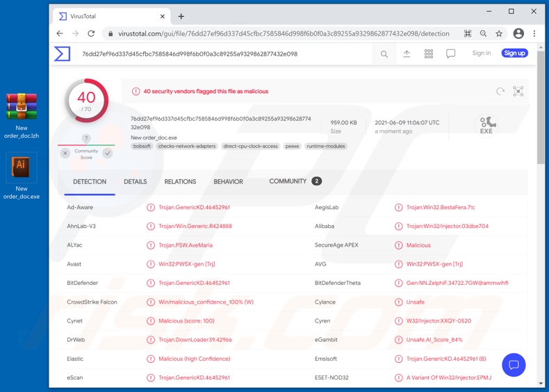Click the SecureAge APEX vendor name
Viewport: 549px width, 392px height.
point(336,245)
